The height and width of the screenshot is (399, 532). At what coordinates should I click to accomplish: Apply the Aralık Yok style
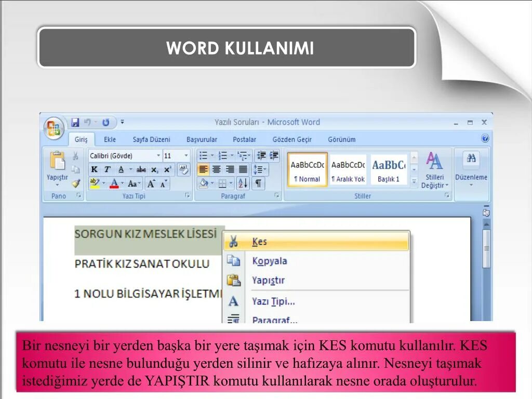click(348, 170)
